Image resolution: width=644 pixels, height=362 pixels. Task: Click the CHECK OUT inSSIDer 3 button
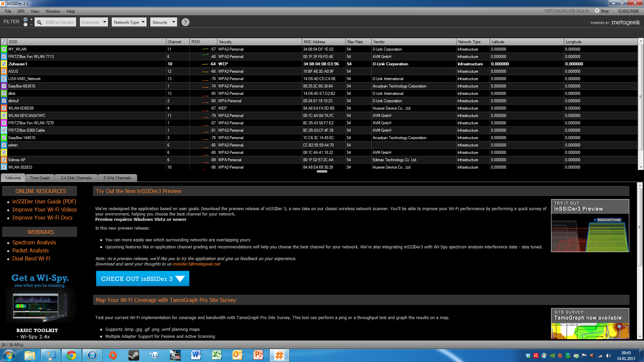(143, 279)
